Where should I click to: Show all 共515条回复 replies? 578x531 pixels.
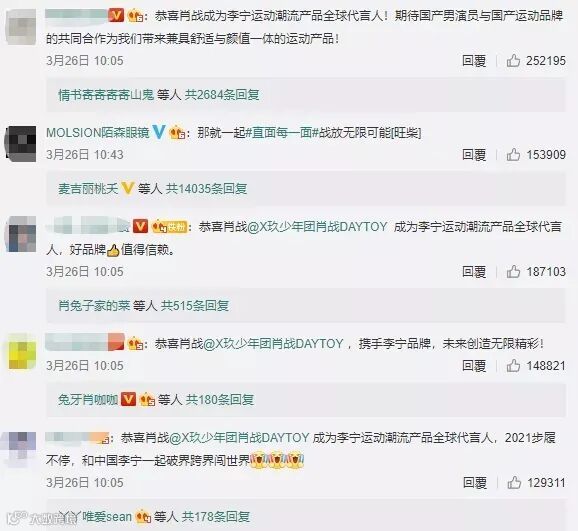(x=195, y=305)
